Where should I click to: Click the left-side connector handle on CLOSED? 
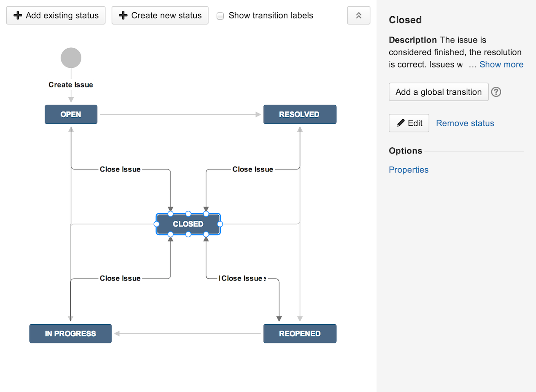(x=156, y=224)
